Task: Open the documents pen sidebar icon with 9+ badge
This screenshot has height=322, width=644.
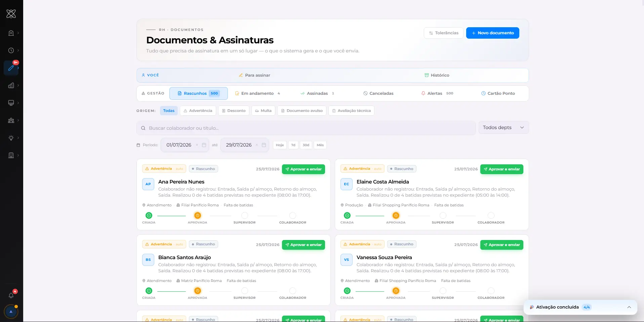Action: click(x=11, y=68)
